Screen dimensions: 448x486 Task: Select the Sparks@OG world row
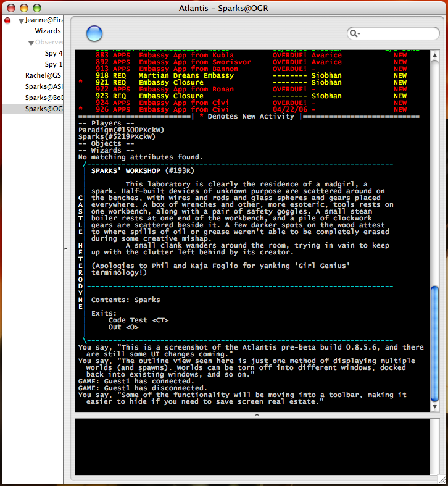(33, 109)
